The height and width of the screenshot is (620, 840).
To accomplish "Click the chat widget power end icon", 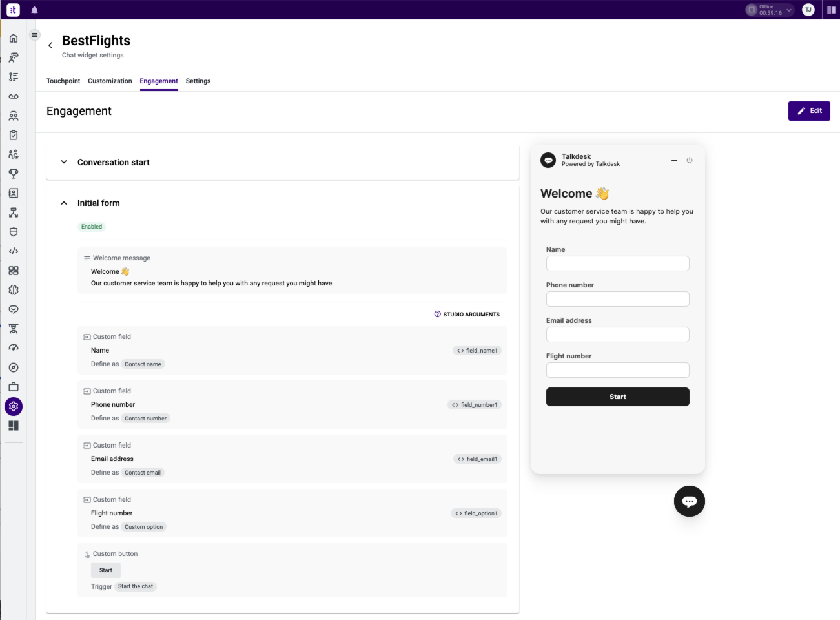I will (x=690, y=160).
